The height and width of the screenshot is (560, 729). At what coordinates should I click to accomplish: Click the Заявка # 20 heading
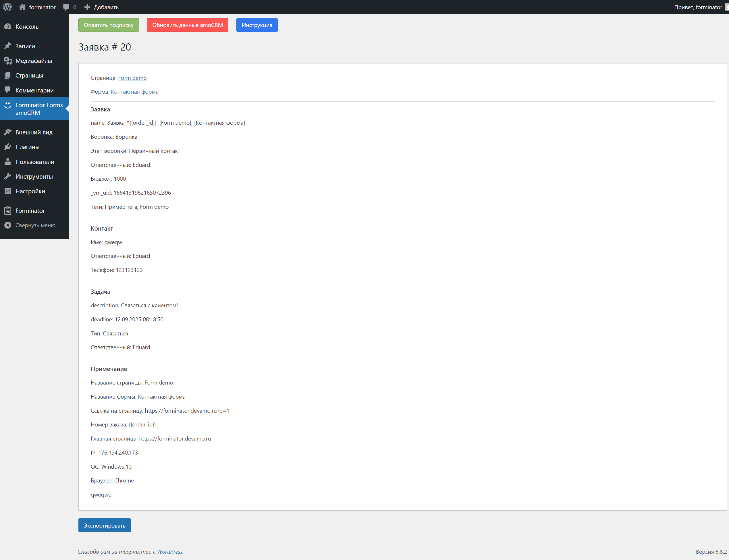pyautogui.click(x=105, y=47)
